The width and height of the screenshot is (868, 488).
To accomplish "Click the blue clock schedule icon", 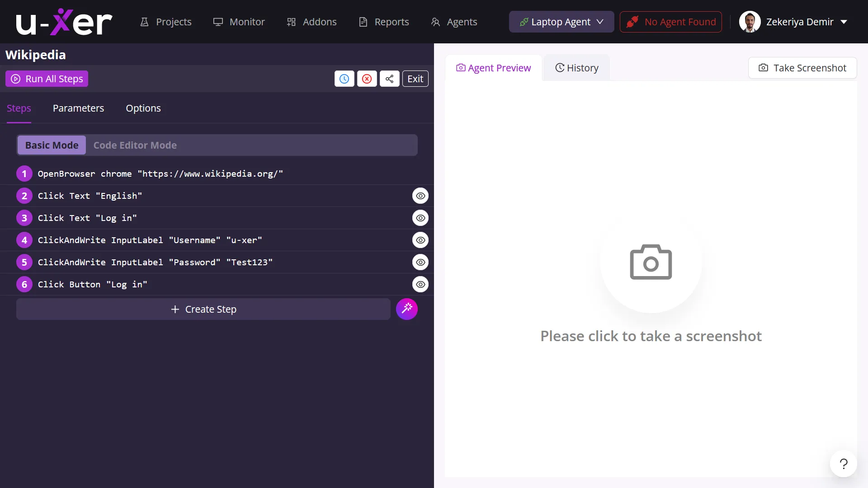I will click(344, 79).
